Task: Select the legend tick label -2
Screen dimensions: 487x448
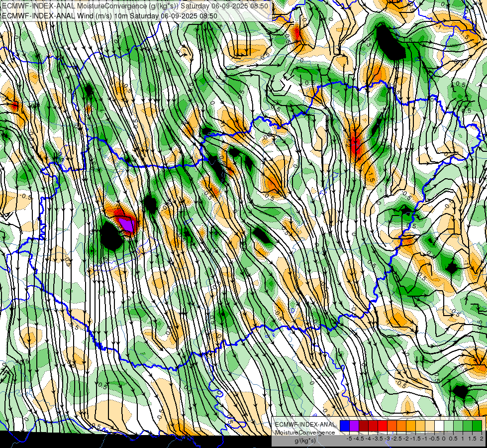Action: (x=406, y=439)
